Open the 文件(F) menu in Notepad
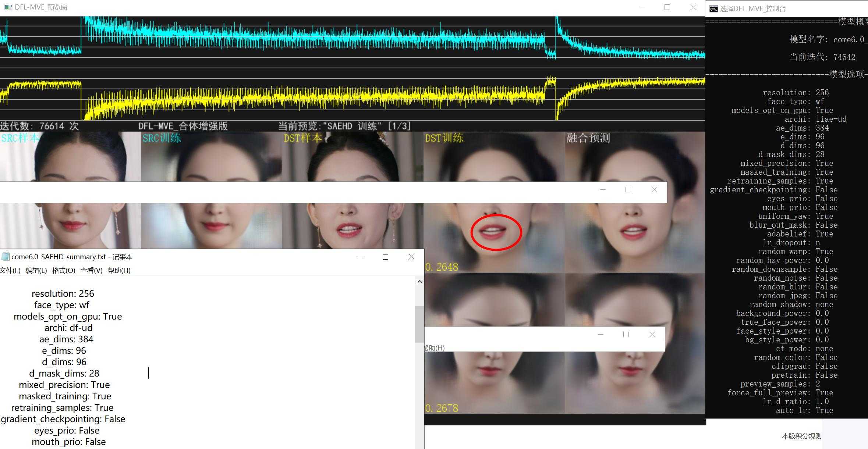868x449 pixels. click(x=10, y=270)
